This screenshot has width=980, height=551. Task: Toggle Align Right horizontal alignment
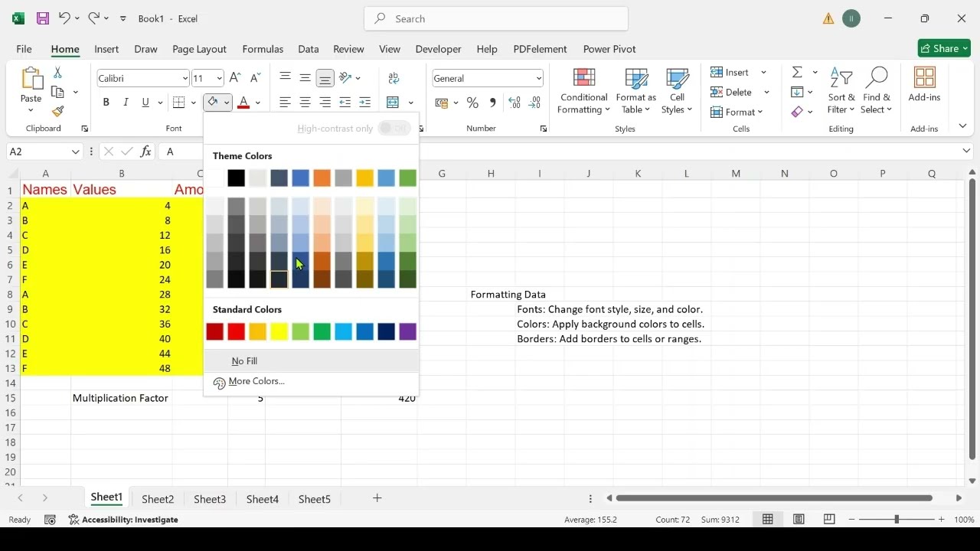[x=325, y=103]
